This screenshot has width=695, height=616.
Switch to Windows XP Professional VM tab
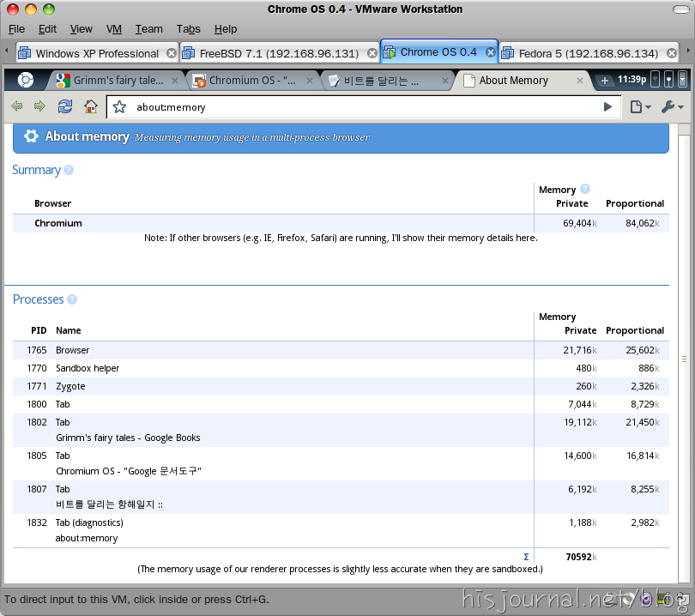pyautogui.click(x=97, y=54)
